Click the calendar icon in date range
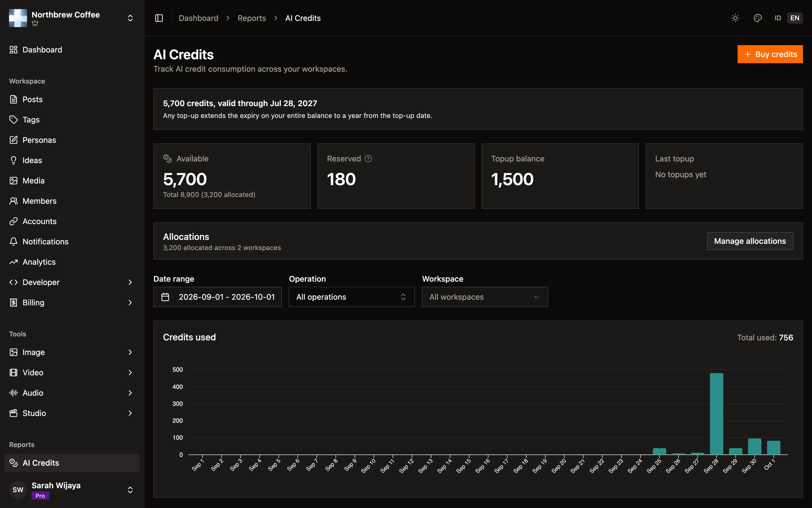This screenshot has width=812, height=508. (x=165, y=297)
